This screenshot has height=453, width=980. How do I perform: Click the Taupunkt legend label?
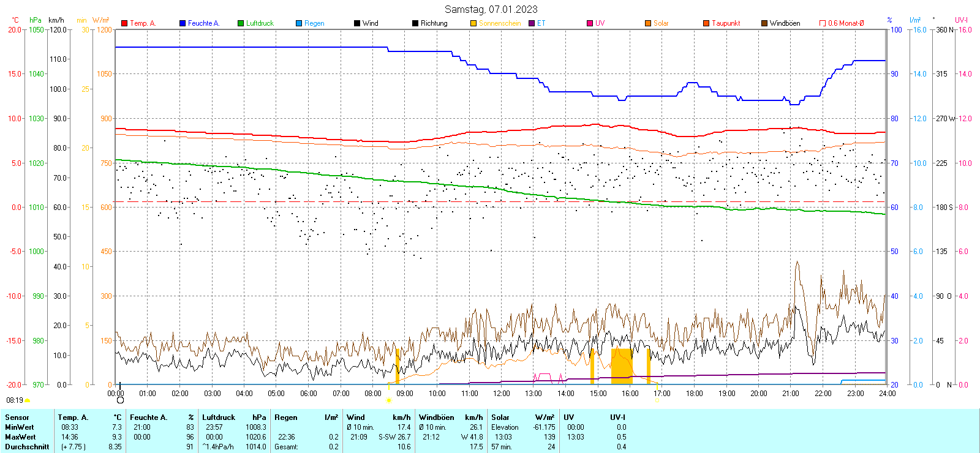tap(726, 23)
